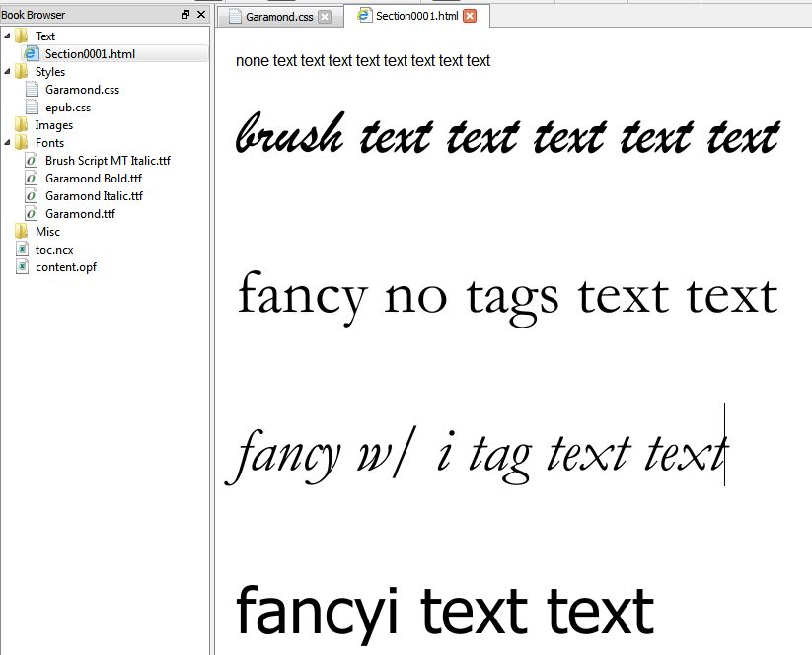
Task: Click the Section0001.html tab browser icon
Action: coord(365,15)
